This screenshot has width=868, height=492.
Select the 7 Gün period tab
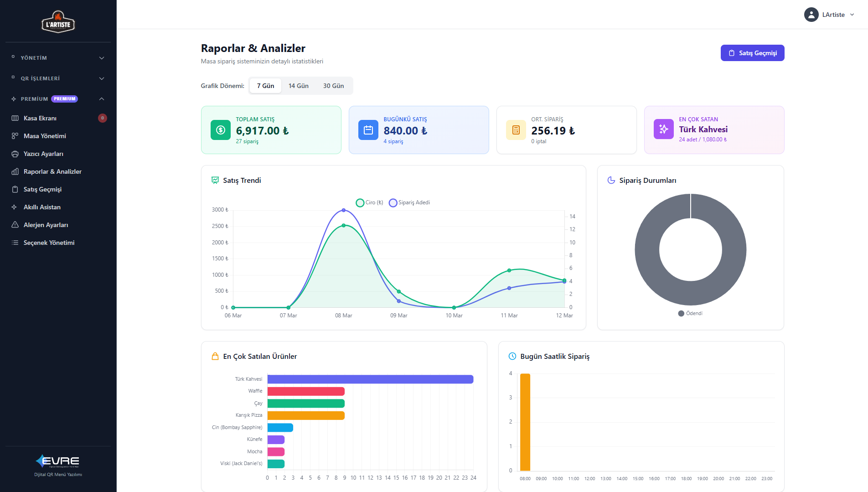point(265,86)
